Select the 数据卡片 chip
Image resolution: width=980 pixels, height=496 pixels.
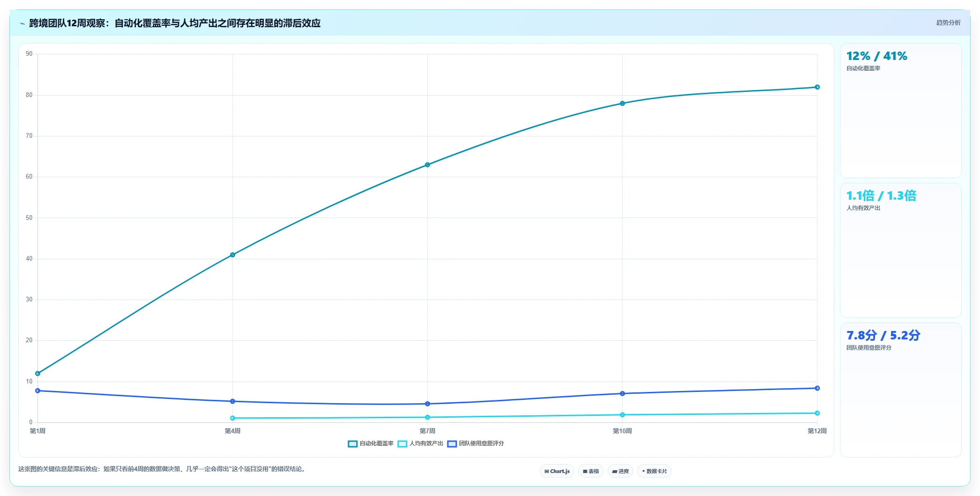pos(654,471)
